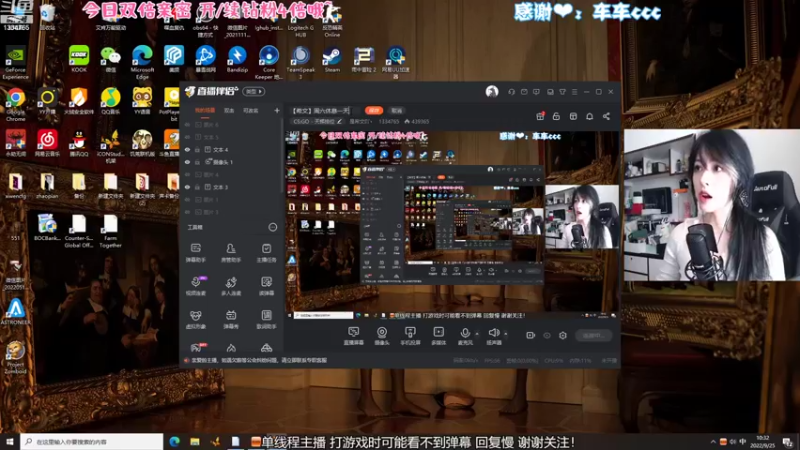The image size is (800, 450).
Task: Toggle visibility of the 文本 4 layer
Action: click(x=187, y=149)
